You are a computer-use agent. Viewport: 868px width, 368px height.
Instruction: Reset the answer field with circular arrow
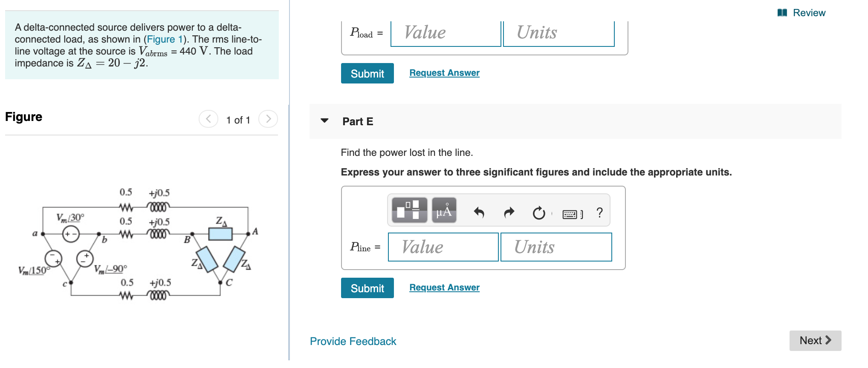coord(539,213)
